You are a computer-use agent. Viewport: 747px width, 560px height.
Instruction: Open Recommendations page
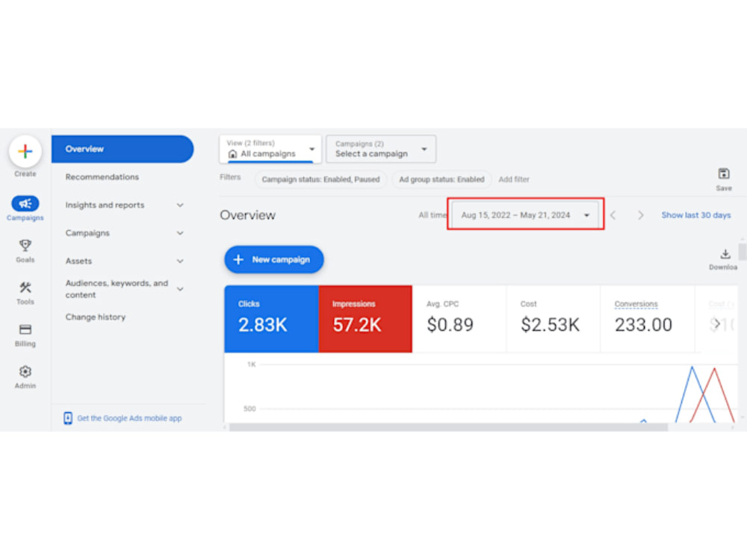pyautogui.click(x=102, y=177)
